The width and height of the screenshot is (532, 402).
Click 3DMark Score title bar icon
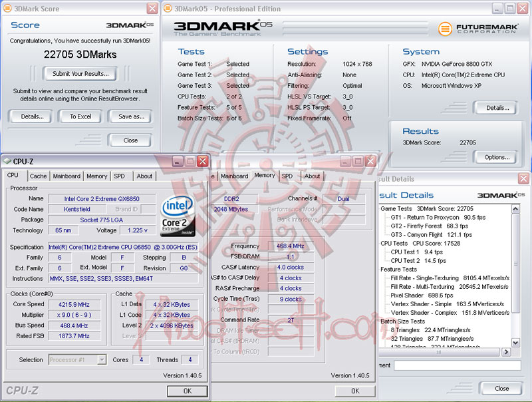point(7,8)
